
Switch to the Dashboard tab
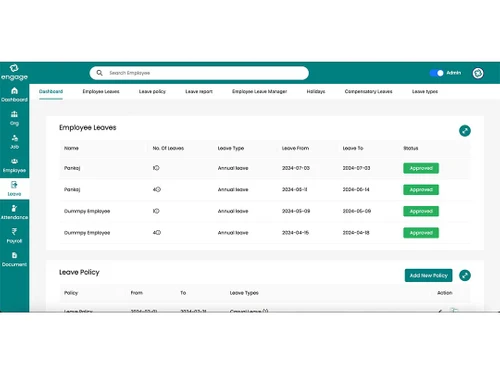click(x=51, y=91)
